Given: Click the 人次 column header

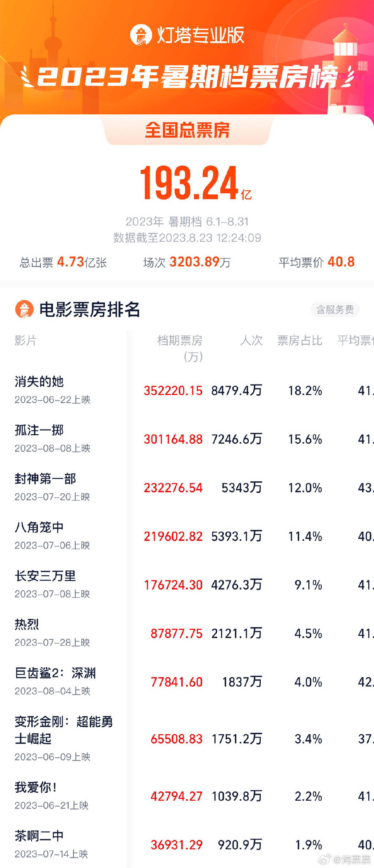Looking at the screenshot, I should tap(251, 341).
